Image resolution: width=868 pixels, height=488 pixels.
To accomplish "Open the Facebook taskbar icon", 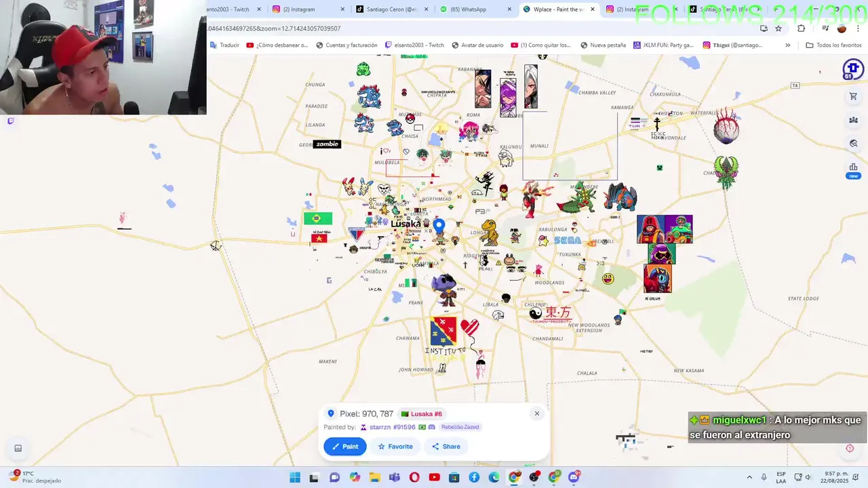I will point(474,477).
